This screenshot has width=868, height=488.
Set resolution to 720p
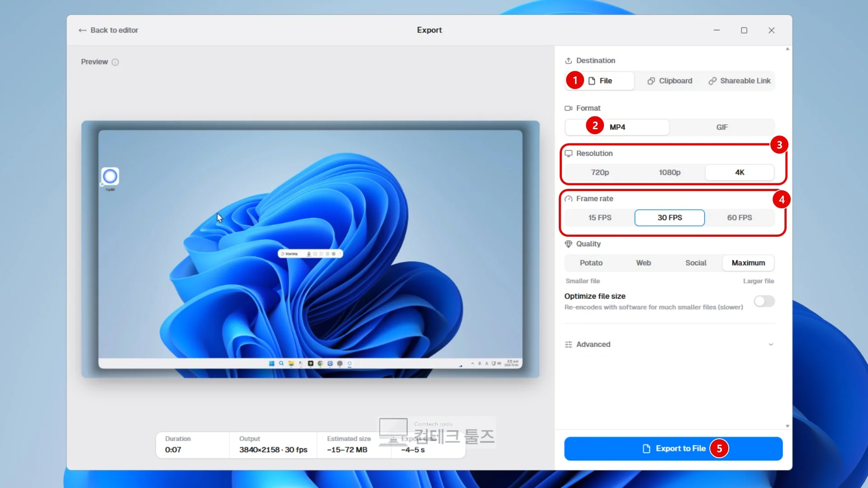600,173
